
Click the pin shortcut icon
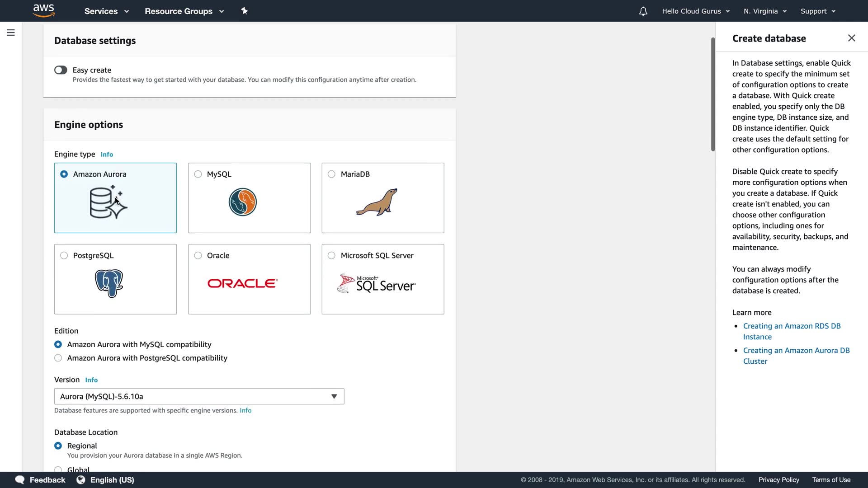point(245,11)
